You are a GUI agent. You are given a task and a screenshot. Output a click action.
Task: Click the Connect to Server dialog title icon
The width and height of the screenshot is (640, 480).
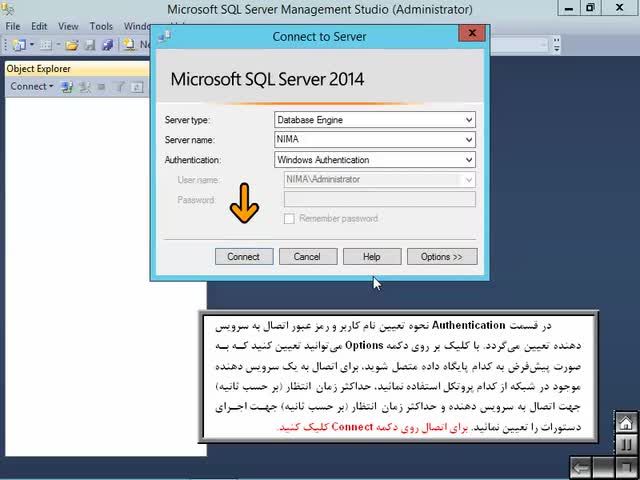pos(164,36)
